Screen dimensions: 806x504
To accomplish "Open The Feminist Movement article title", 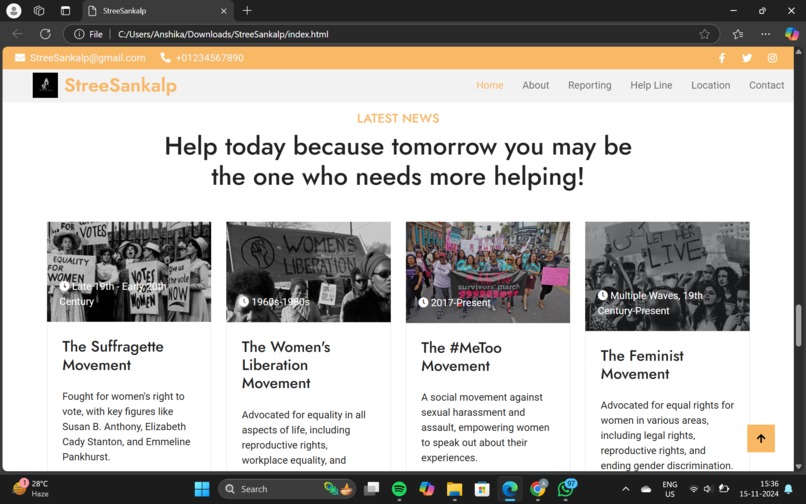I will 642,365.
